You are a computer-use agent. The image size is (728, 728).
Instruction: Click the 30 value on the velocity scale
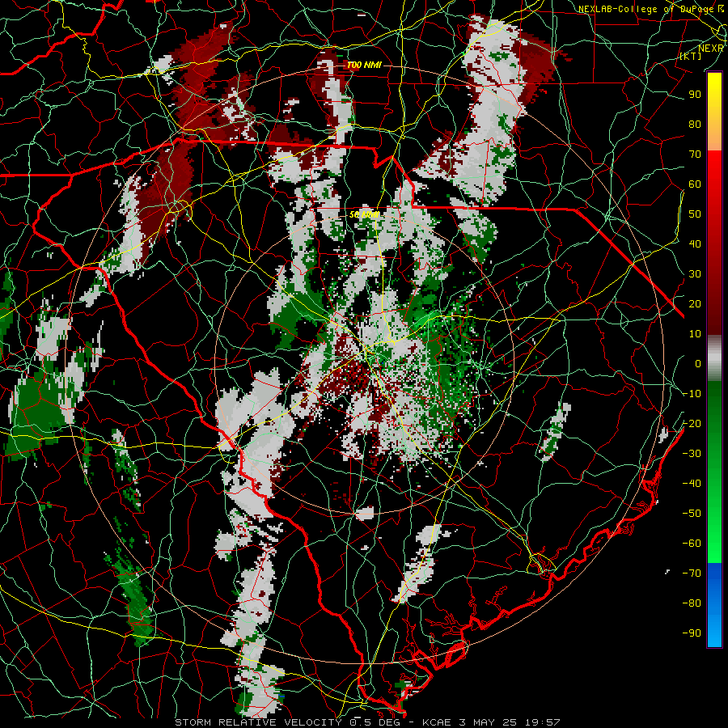coord(695,274)
